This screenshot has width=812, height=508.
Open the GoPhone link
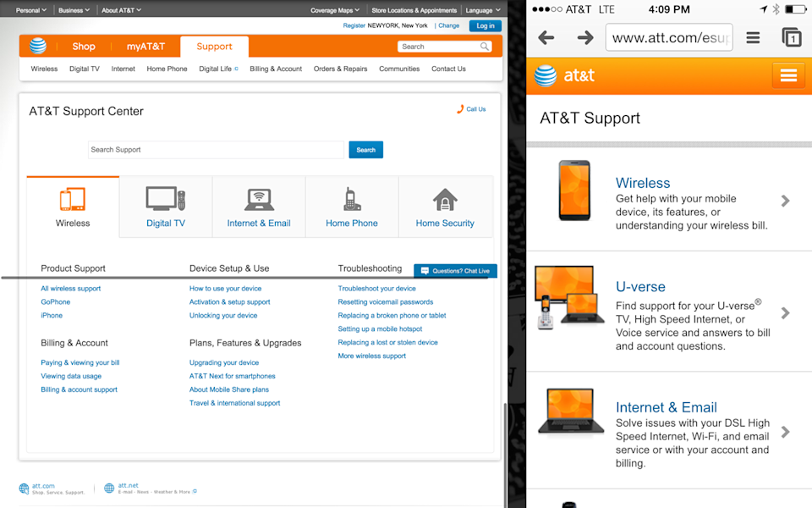(x=56, y=301)
